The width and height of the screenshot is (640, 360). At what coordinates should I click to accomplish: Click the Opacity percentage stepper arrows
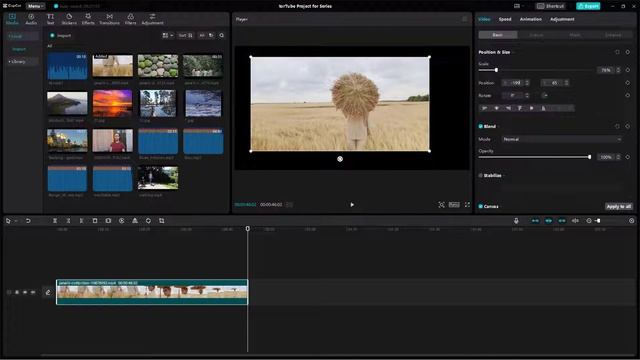pos(618,157)
